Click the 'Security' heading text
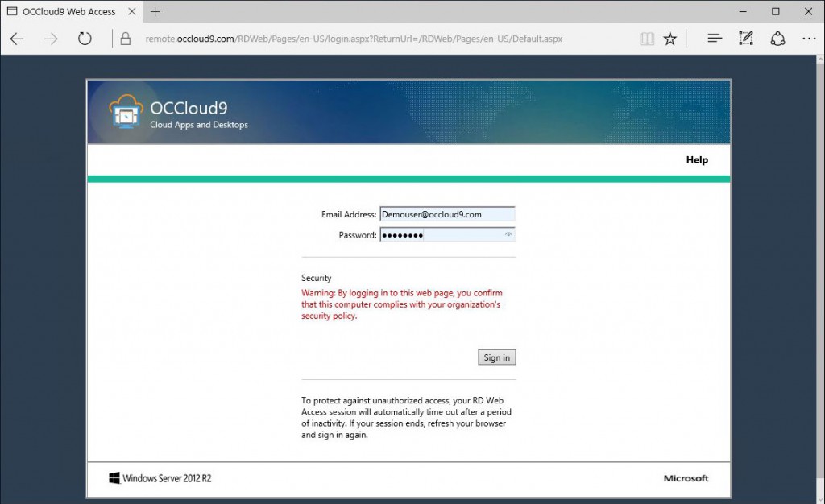 click(316, 278)
